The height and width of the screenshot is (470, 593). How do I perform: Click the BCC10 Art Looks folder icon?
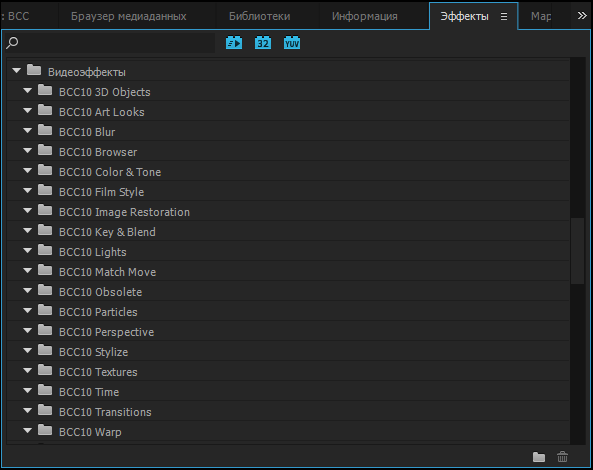click(45, 110)
